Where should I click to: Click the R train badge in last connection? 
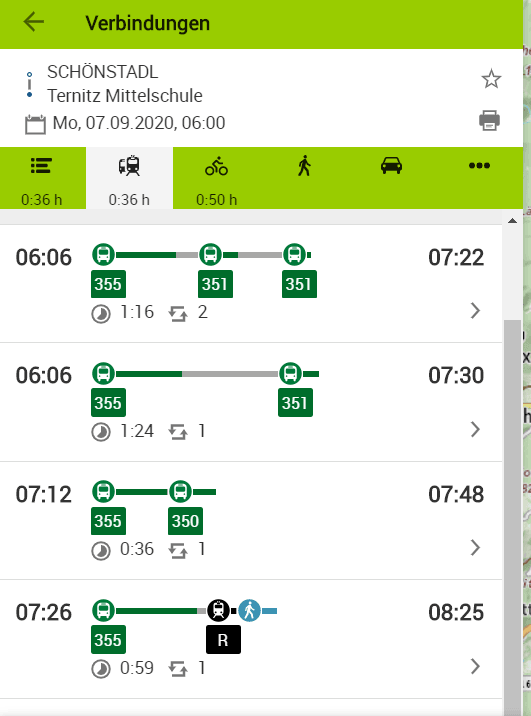click(x=223, y=640)
